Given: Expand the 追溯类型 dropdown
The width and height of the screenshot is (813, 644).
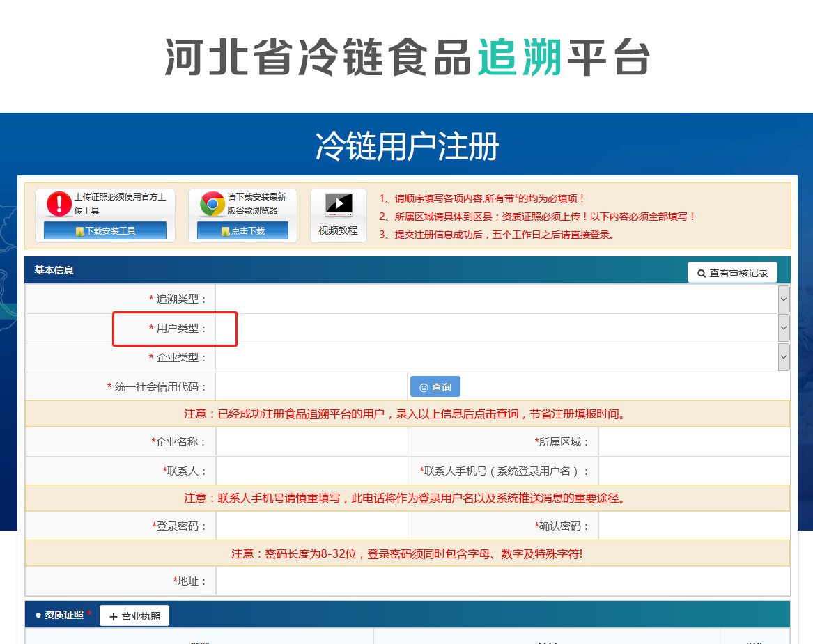Looking at the screenshot, I should pos(784,299).
